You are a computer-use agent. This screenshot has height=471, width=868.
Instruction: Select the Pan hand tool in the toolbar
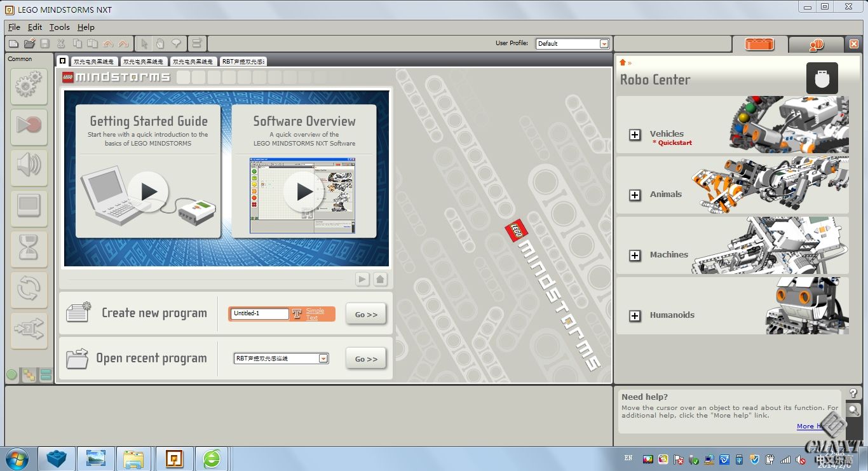(x=160, y=43)
